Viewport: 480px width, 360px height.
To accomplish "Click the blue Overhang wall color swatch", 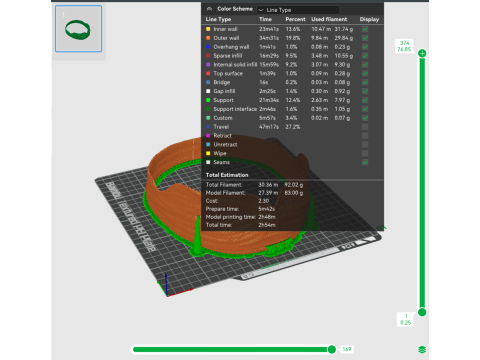I will pos(208,47).
